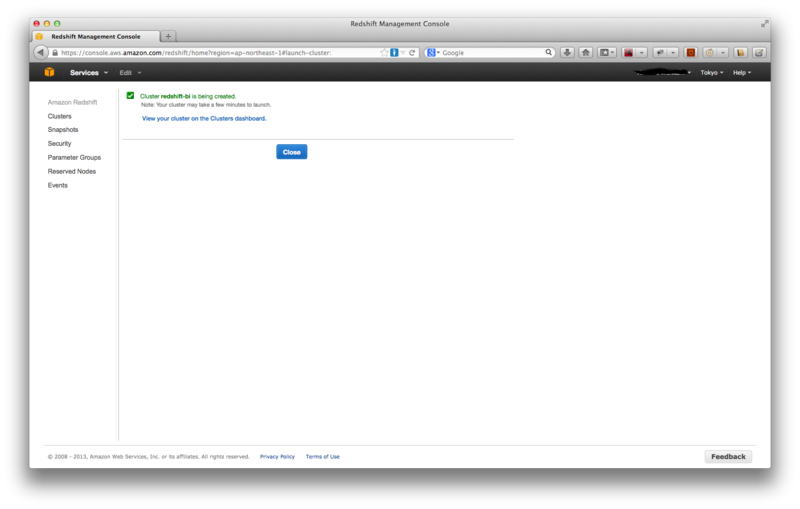Screen dimensions: 800x509
Task: Open the browser downloads arrow icon
Action: coord(567,53)
